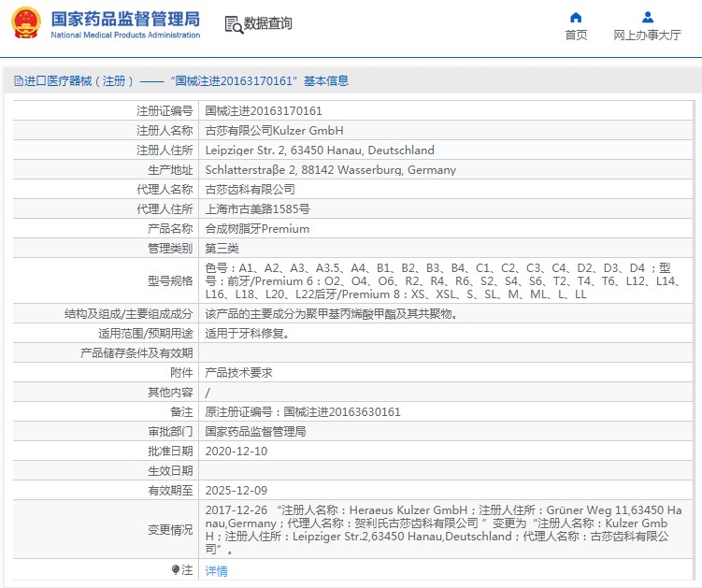This screenshot has width=702, height=588.
Task: Click the agent address 上海市古美路1585号
Action: coord(257,209)
